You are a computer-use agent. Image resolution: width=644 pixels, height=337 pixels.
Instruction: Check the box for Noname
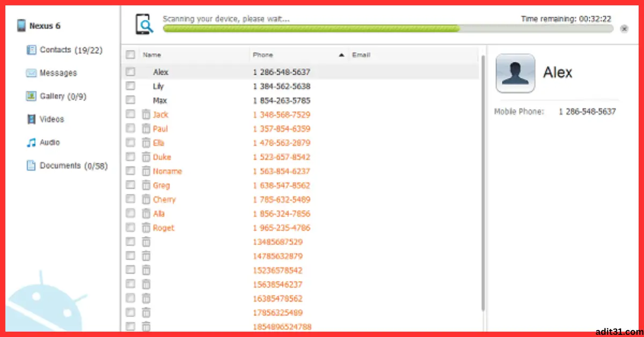click(130, 171)
